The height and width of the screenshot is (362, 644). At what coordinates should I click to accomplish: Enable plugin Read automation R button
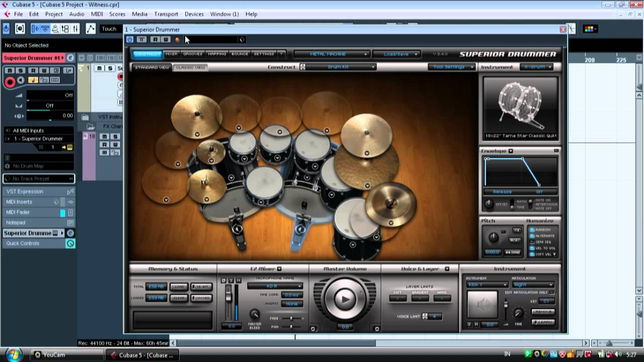click(155, 39)
